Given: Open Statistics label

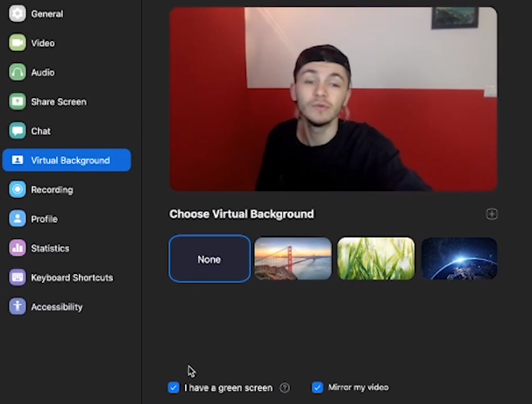Looking at the screenshot, I should click(x=50, y=248).
